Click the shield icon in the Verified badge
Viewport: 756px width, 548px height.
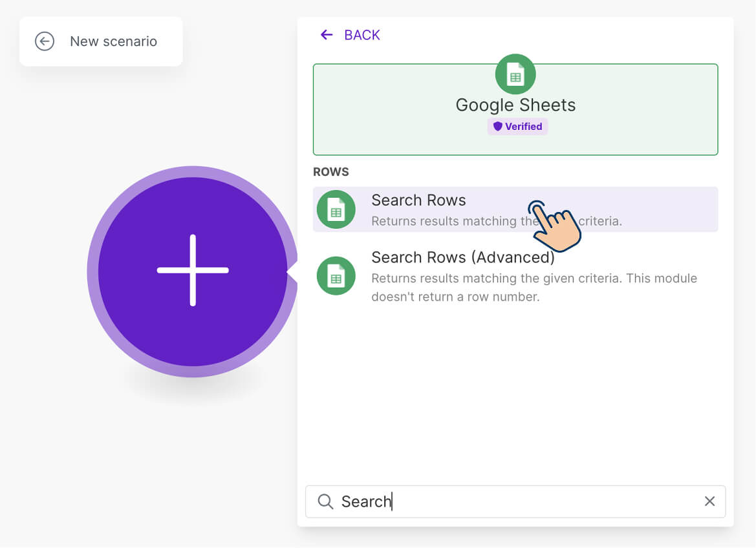[497, 126]
